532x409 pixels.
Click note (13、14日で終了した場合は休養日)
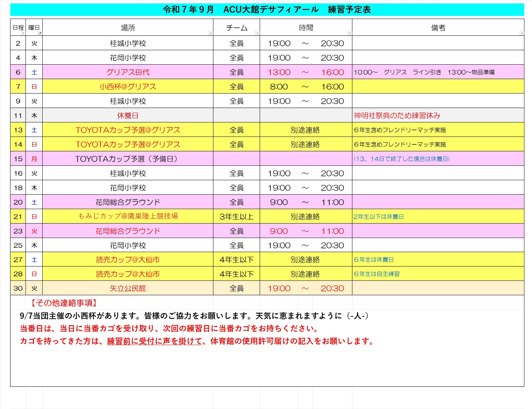(x=402, y=159)
